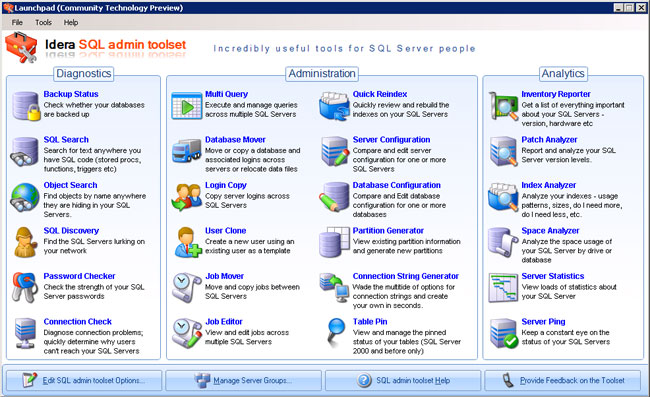This screenshot has height=397, width=650.
Task: Click the Manage Server Groups servers icon
Action: pos(203,380)
